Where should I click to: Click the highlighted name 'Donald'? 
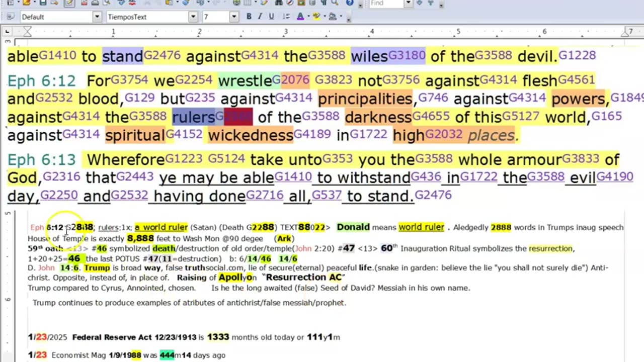pos(353,227)
